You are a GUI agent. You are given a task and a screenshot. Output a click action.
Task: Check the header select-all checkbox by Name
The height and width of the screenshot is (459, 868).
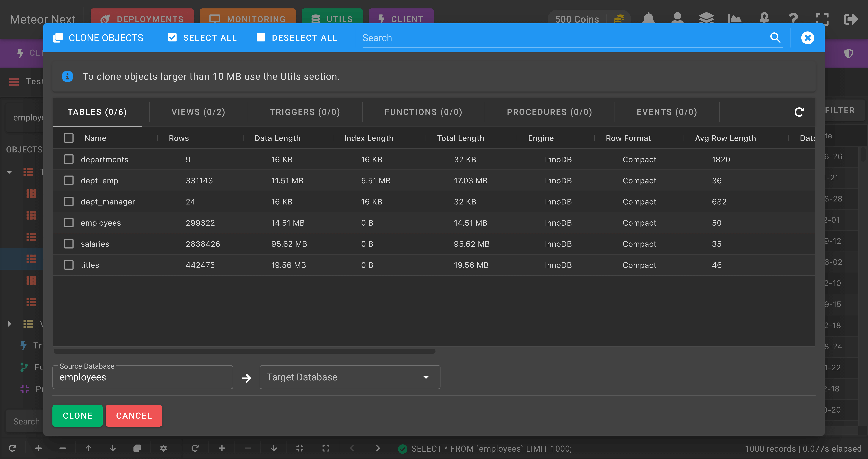pyautogui.click(x=69, y=138)
